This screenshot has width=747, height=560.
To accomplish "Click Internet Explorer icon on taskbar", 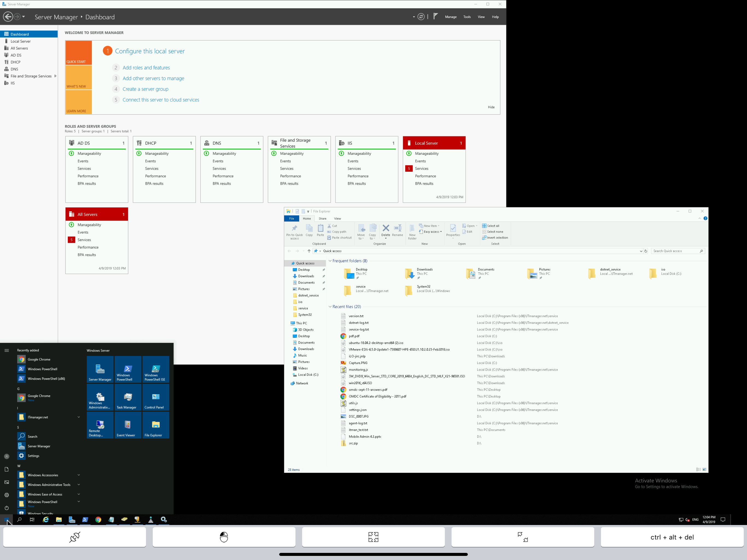I will [46, 520].
